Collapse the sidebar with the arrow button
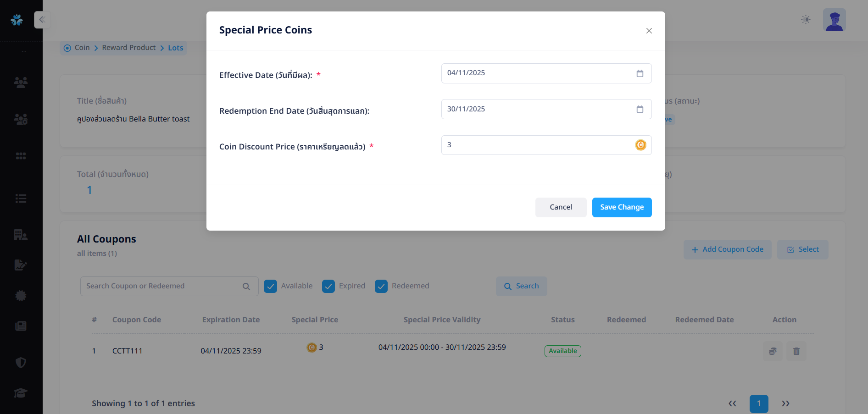Viewport: 868px width, 414px height. 42,20
